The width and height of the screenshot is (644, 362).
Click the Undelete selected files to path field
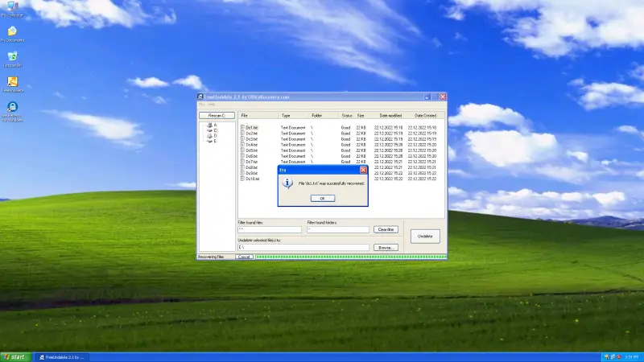(303, 248)
